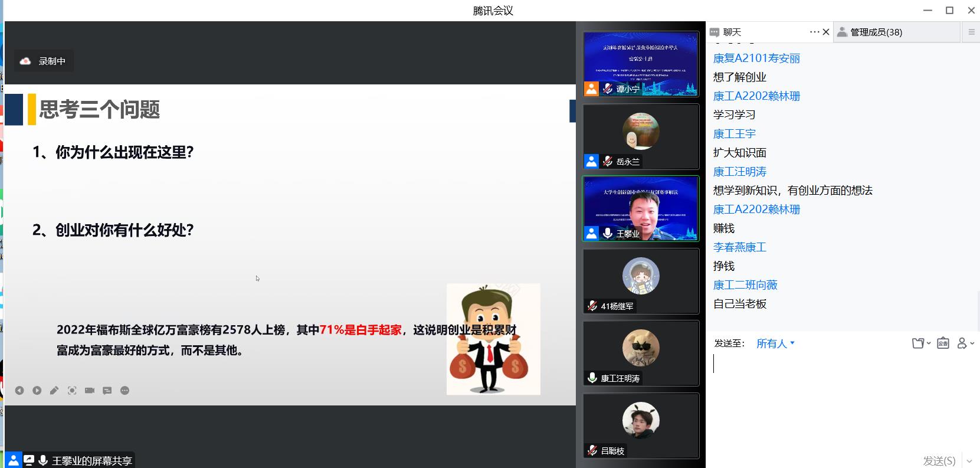Expand the chat permission person dropdown

click(965, 343)
